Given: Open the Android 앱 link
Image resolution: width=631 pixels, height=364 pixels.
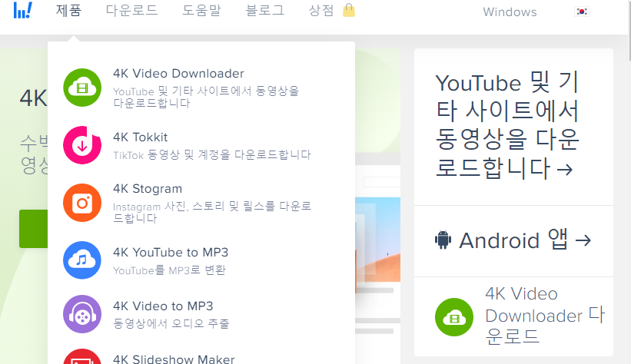Looking at the screenshot, I should click(525, 240).
